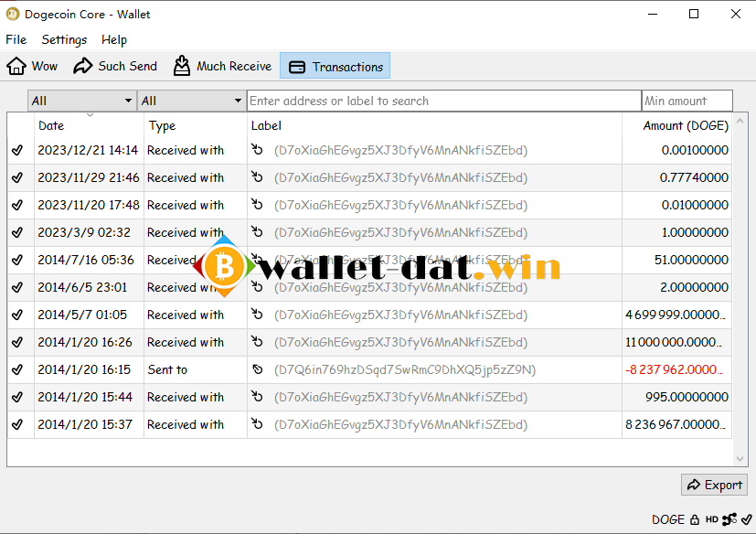
Task: Click received arrow icon in 0.77740000 row
Action: tap(257, 177)
